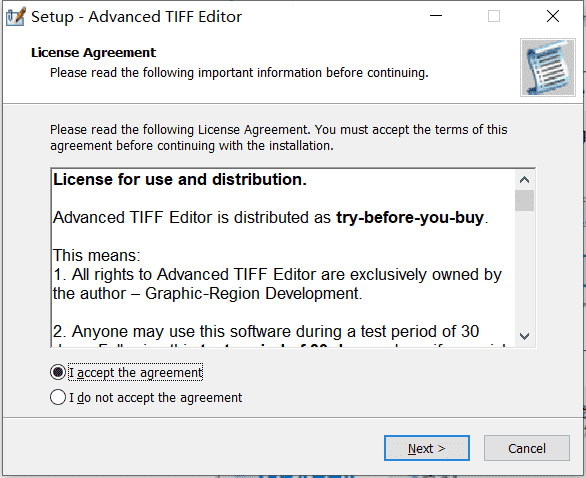Click the 'This means:' line
586x478 pixels.
96,256
